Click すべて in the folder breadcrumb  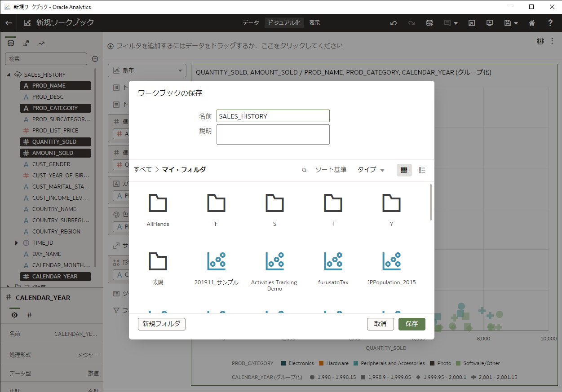click(x=142, y=170)
